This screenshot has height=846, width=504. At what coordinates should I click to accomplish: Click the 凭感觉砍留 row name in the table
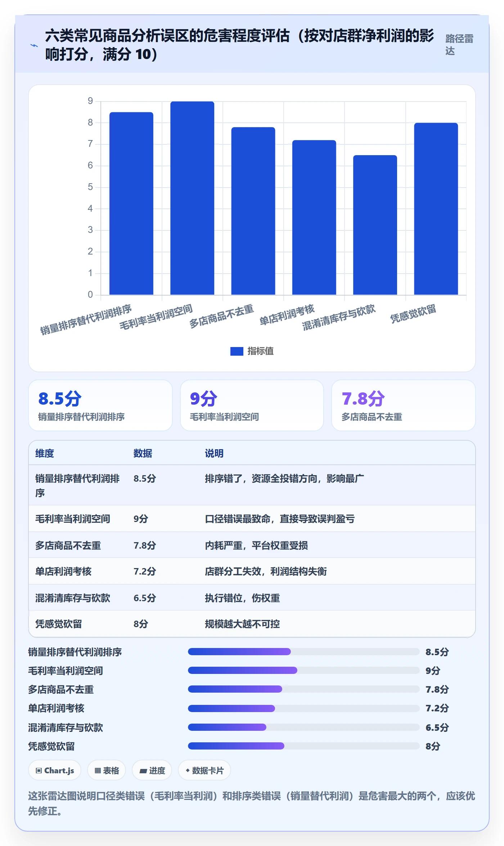click(59, 624)
